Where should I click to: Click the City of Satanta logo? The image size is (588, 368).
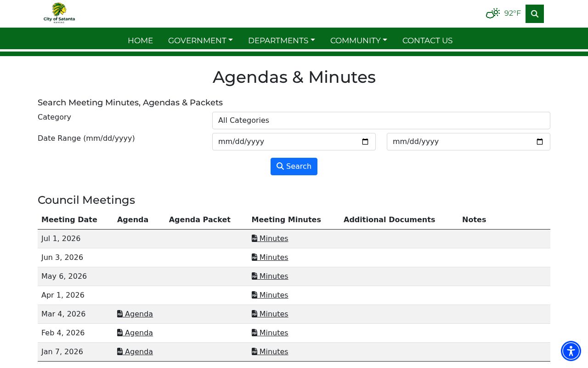coord(59,13)
